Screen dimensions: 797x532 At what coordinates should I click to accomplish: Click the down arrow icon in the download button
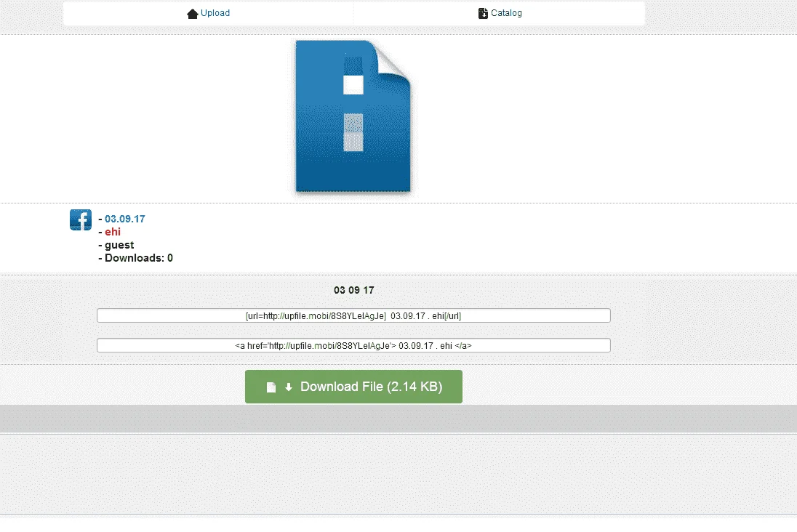click(x=289, y=387)
